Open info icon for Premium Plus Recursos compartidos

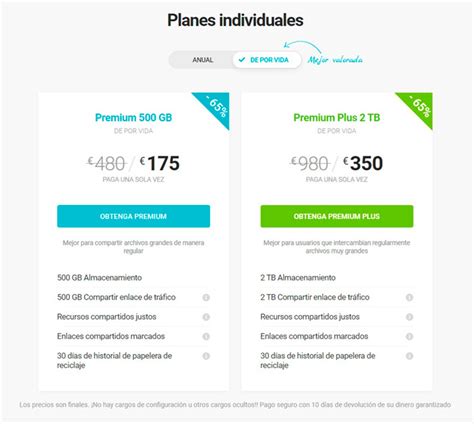(x=409, y=317)
